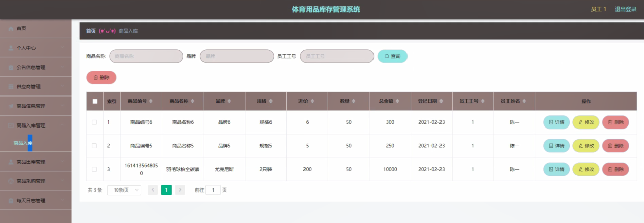Click the 员工 1 user label
The width and height of the screenshot is (644, 223).
[599, 9]
